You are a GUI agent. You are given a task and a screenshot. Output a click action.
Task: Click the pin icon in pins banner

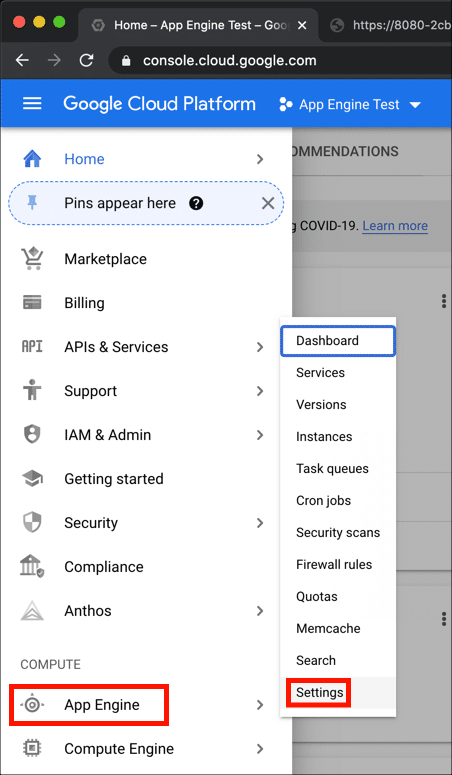tap(32, 203)
